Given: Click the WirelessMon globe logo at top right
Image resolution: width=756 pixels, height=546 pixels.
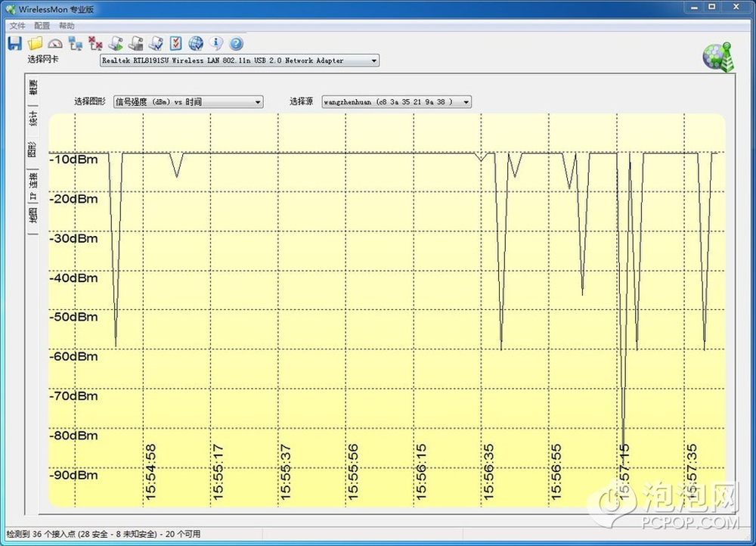Looking at the screenshot, I should pos(718,57).
